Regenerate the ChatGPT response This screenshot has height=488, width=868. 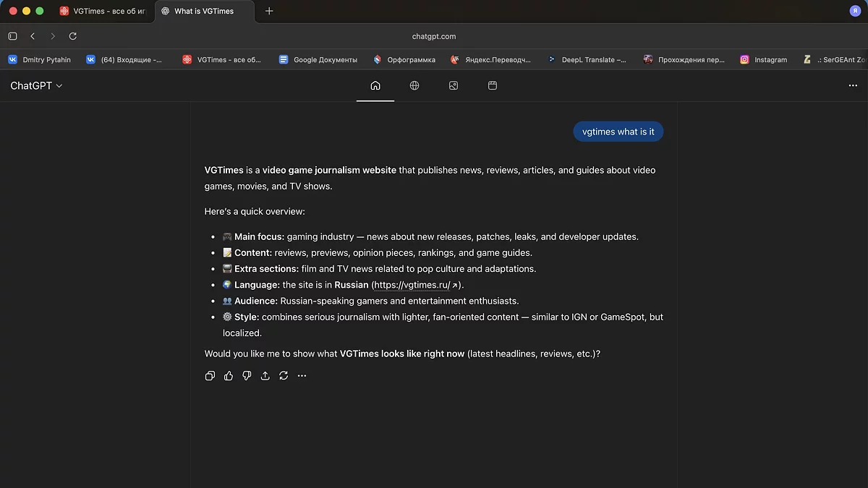point(284,376)
